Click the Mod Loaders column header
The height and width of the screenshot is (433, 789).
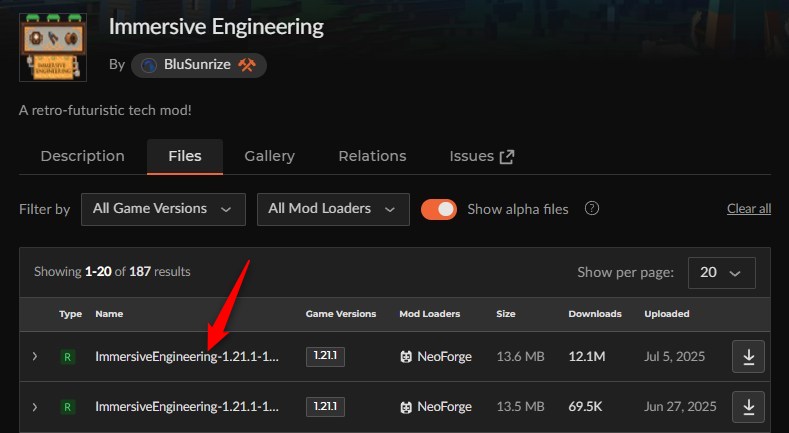click(430, 314)
